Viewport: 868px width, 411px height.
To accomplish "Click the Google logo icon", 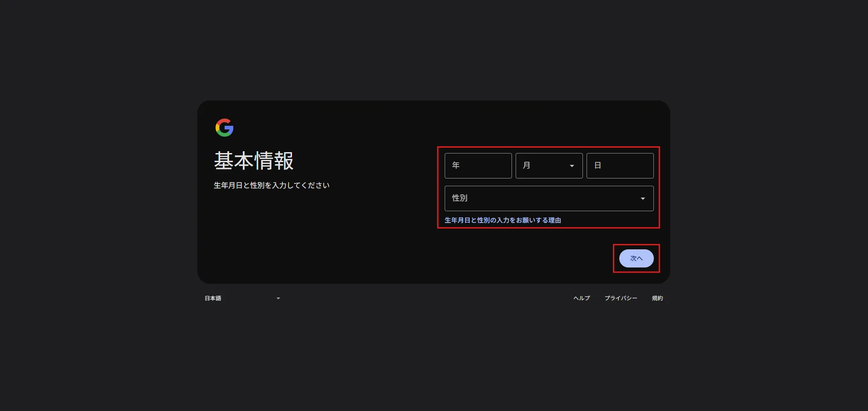I will pos(224,128).
